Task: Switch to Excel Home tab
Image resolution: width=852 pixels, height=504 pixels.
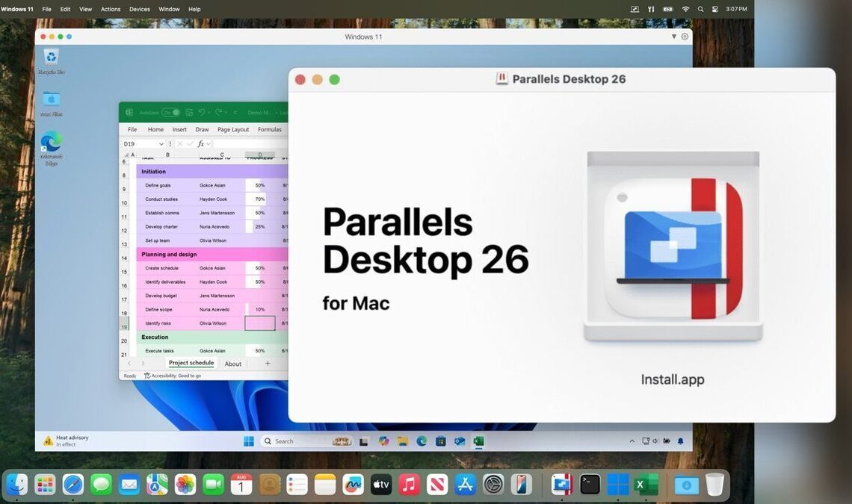Action: click(155, 129)
